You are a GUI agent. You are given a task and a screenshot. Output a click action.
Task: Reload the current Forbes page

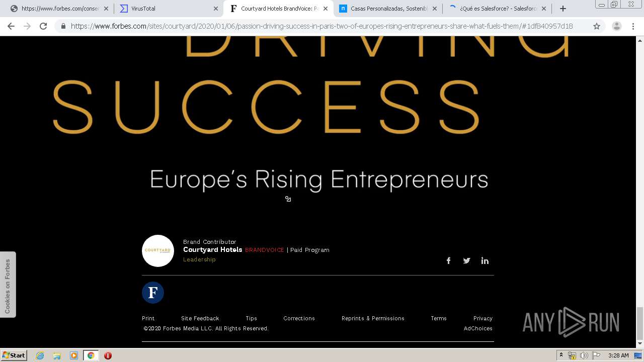pos(43,26)
